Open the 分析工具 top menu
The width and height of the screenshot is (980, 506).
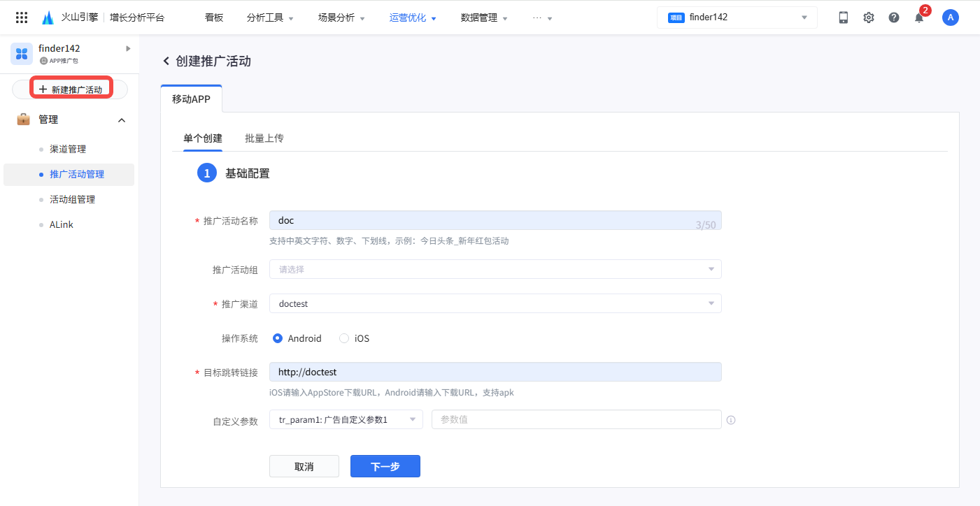pos(269,17)
